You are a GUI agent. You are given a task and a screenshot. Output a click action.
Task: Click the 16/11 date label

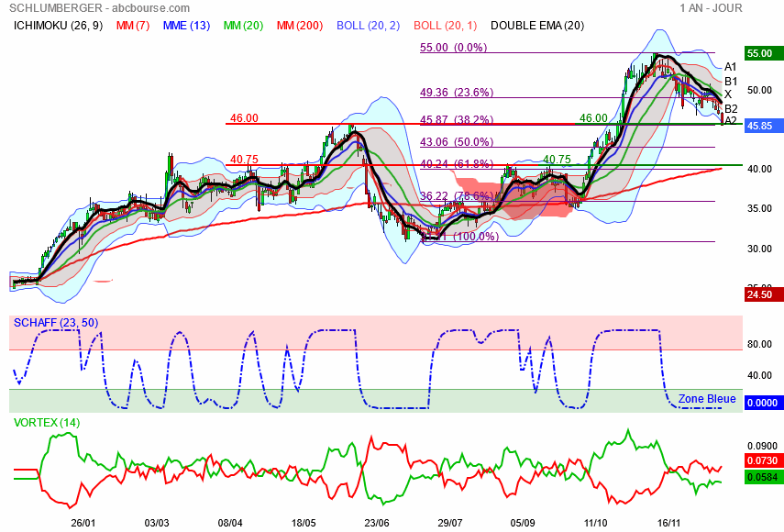pyautogui.click(x=669, y=524)
